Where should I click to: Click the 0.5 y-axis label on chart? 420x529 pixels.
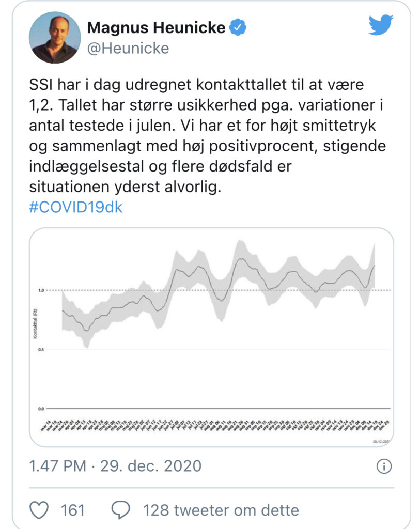(41, 350)
